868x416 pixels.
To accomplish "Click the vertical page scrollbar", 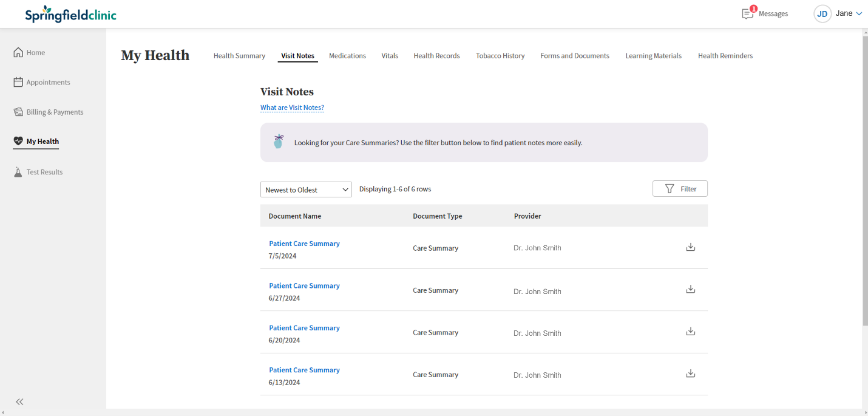I will click(x=864, y=181).
